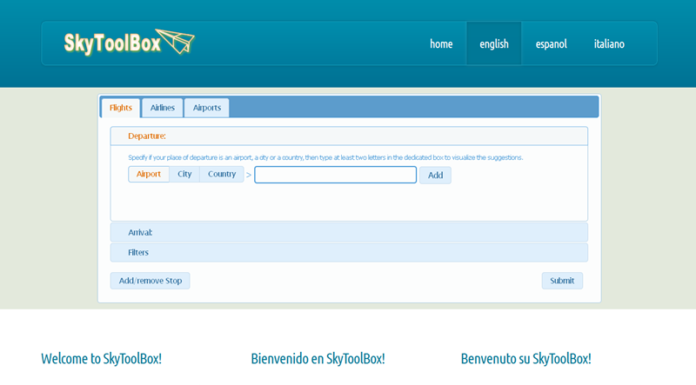The image size is (696, 385).
Task: Click the Benvenuto su SkyToolBox! heading
Action: (526, 358)
